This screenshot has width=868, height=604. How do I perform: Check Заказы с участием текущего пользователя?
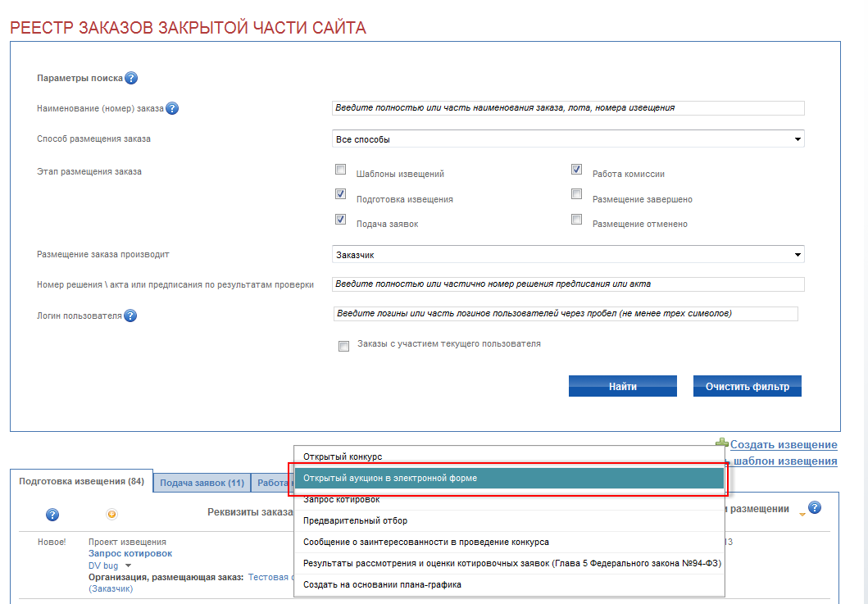343,346
